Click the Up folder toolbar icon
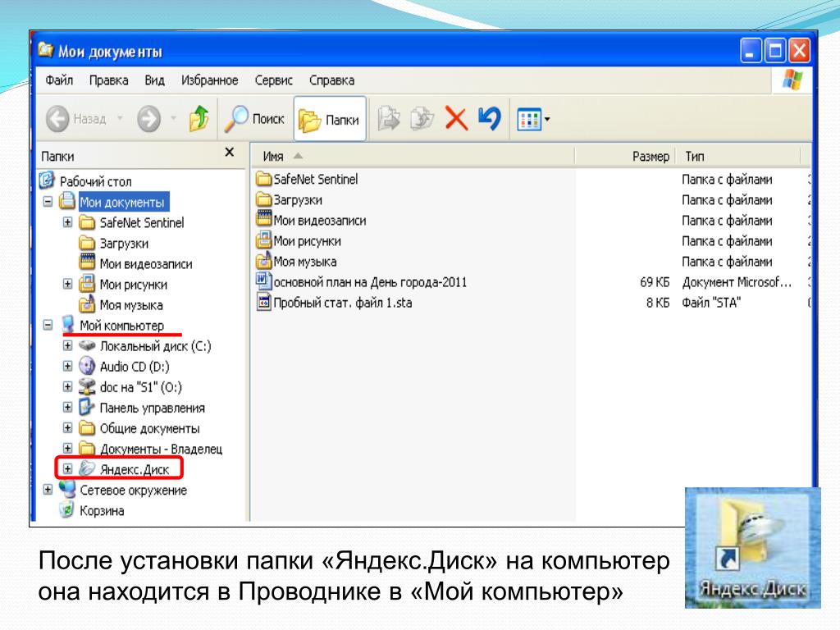Screen dimensions: 840x630 (x=199, y=121)
